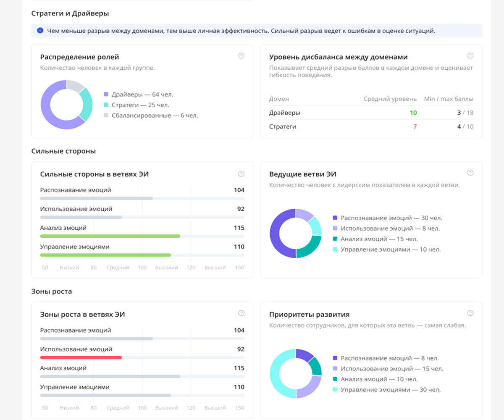
Task: Open help icon on Сильные стороны в ветвях ЭИ
Action: tap(241, 173)
